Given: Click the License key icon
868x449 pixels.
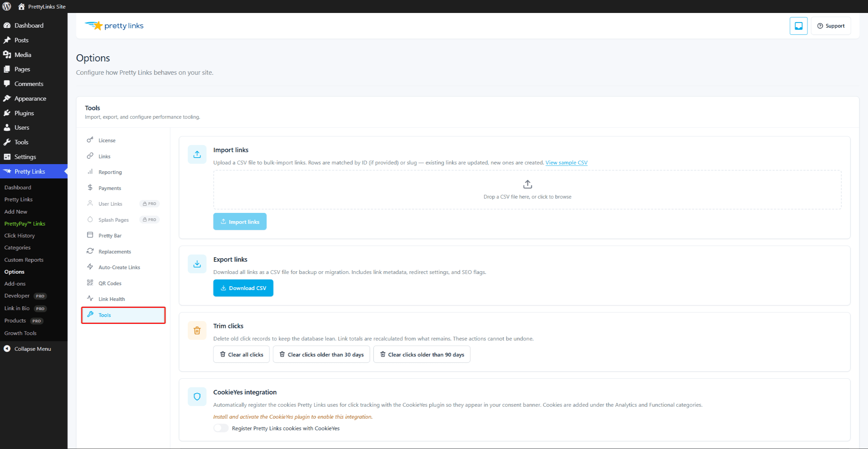Looking at the screenshot, I should coord(90,140).
